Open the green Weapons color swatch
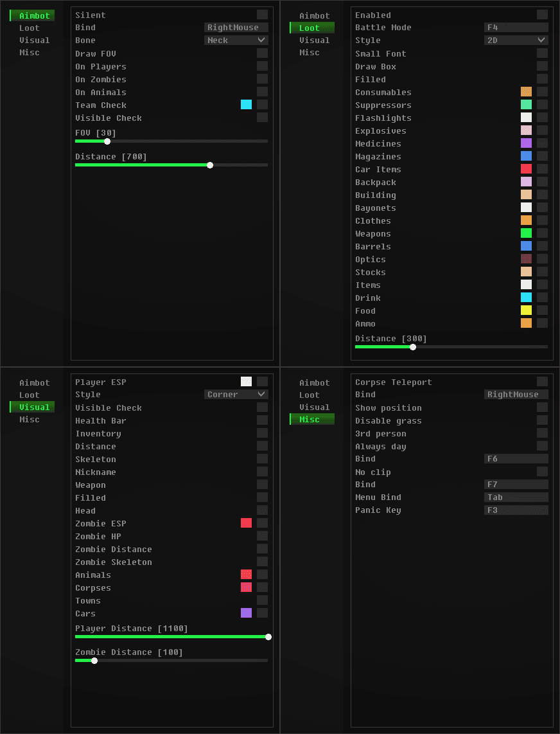The height and width of the screenshot is (734, 560). [x=526, y=233]
